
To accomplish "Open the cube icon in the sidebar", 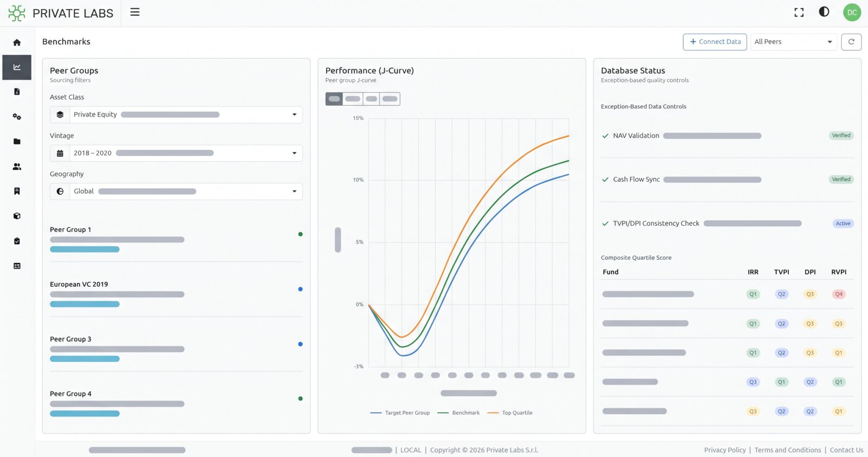I will (x=17, y=216).
